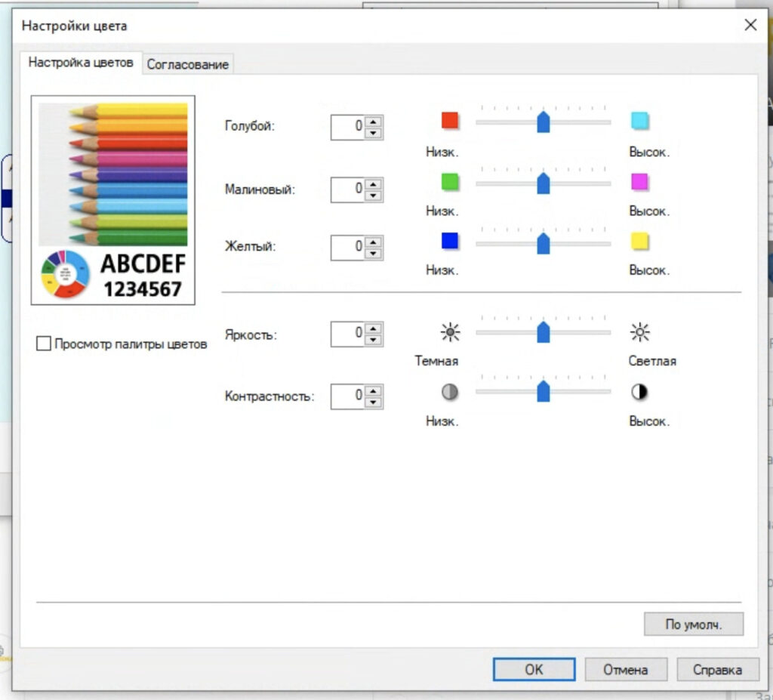Click the Голубой value input field
Screen dimensions: 773x700
tap(348, 128)
